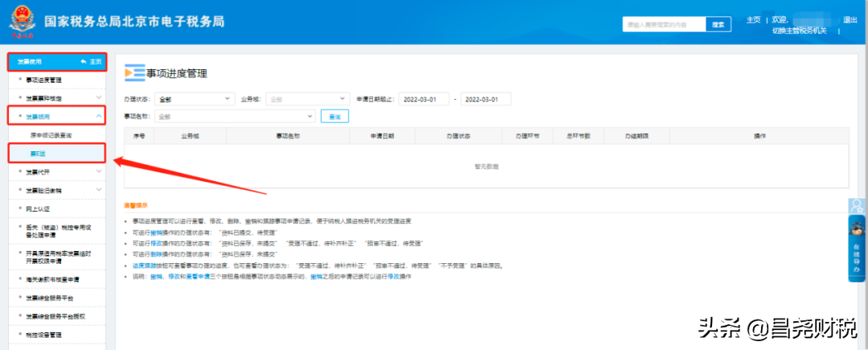Open the 办理状态 dropdown showing 全部

(x=194, y=99)
